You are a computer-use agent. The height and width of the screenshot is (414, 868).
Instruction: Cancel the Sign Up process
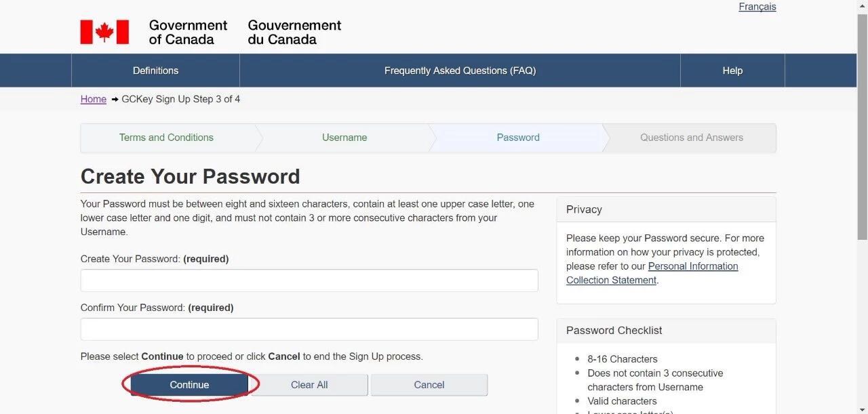429,385
